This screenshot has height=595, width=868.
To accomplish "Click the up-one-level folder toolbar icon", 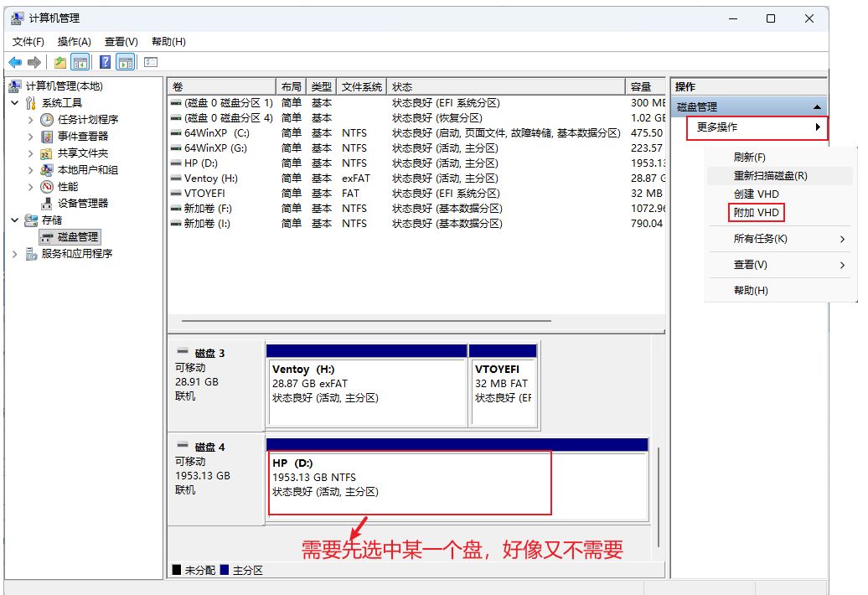I will click(60, 62).
